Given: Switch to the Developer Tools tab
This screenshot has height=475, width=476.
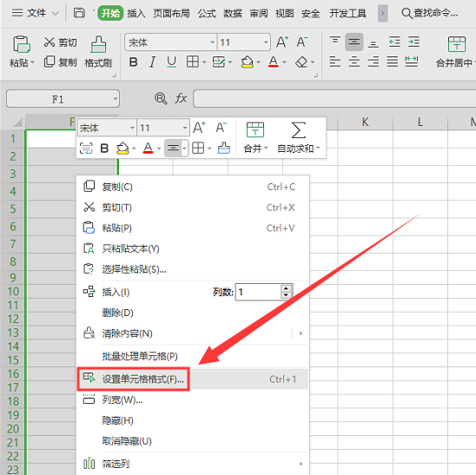Looking at the screenshot, I should coord(348,13).
